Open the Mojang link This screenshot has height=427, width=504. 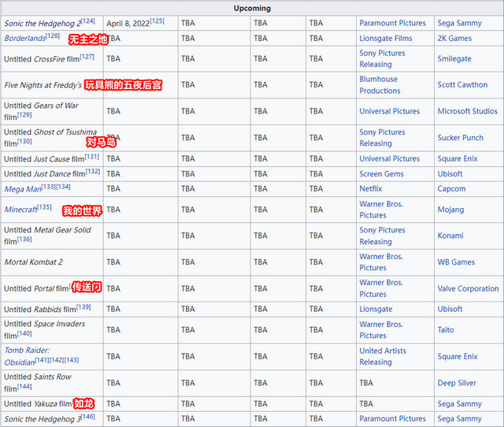[x=450, y=210]
